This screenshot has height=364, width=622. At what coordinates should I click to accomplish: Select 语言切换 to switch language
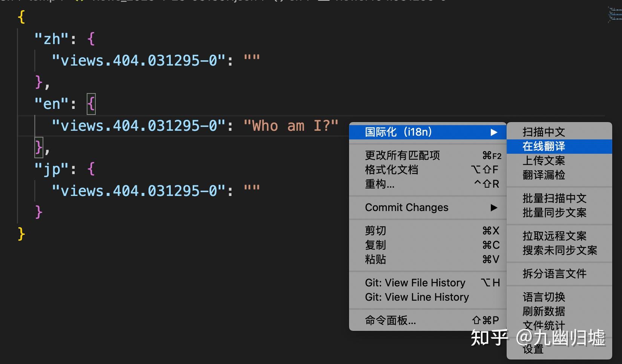click(543, 297)
